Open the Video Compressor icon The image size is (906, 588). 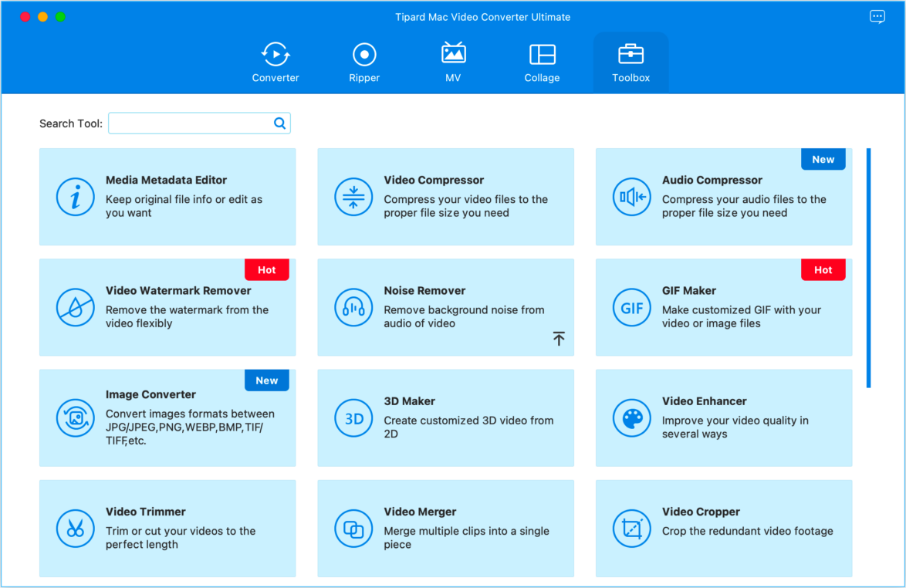(x=353, y=197)
